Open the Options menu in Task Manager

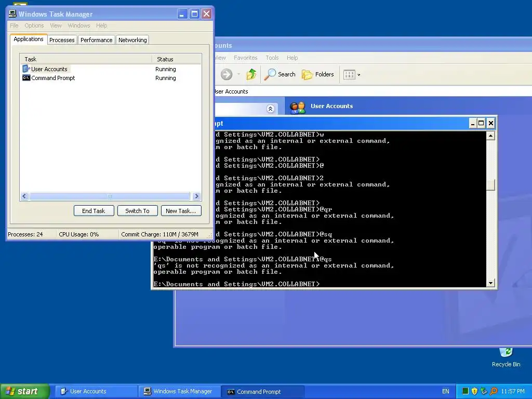point(34,25)
